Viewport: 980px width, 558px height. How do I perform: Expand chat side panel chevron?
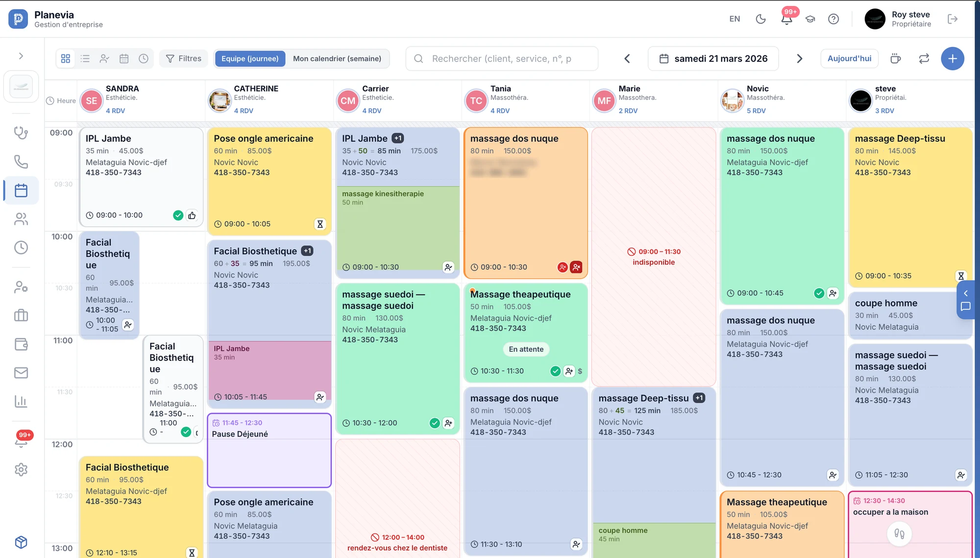point(966,293)
